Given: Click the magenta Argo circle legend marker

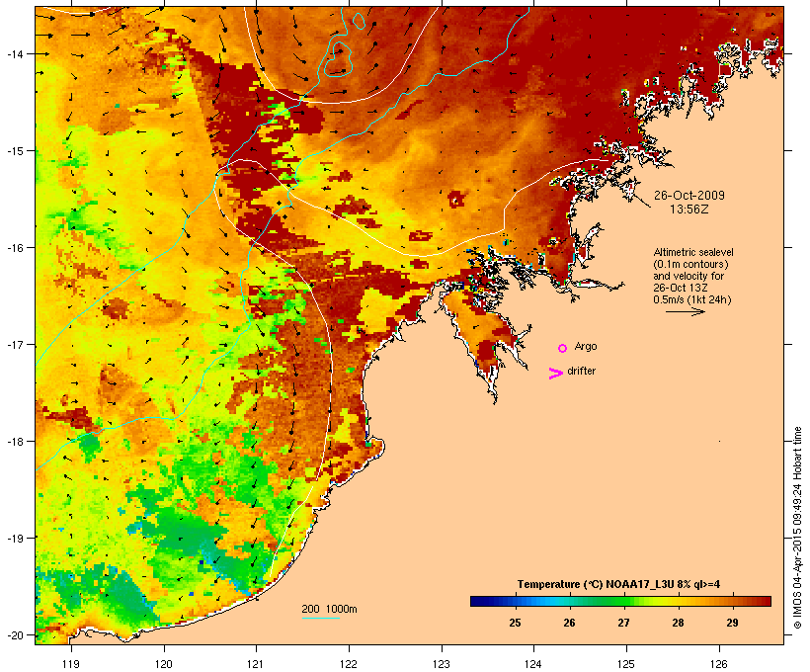Looking at the screenshot, I should pyautogui.click(x=563, y=349).
